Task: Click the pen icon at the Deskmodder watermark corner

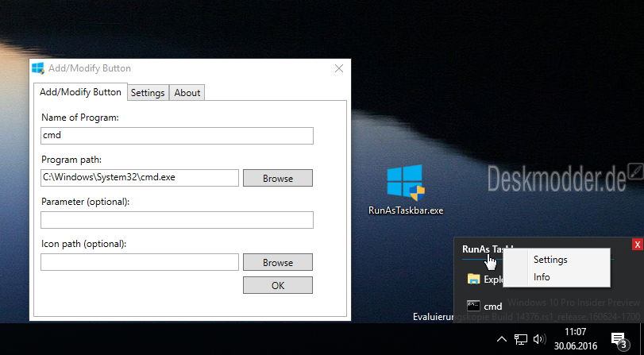Action: 636,171
